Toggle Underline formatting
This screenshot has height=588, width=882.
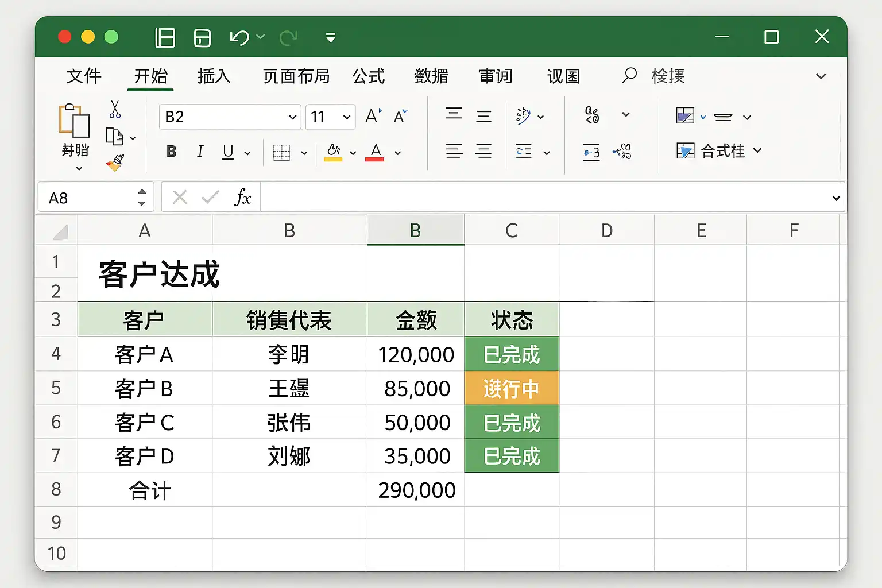pos(228,152)
